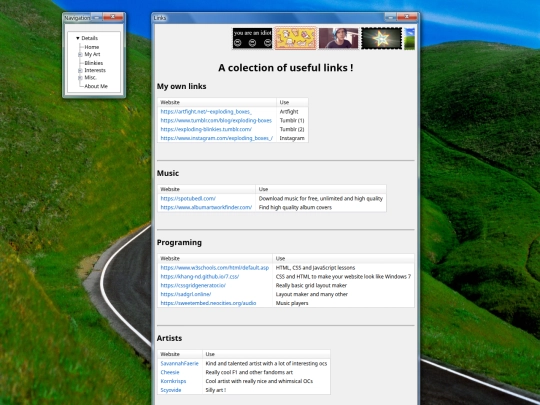Open the spotubedl.com link
This screenshot has height=405, width=540.
[188, 198]
